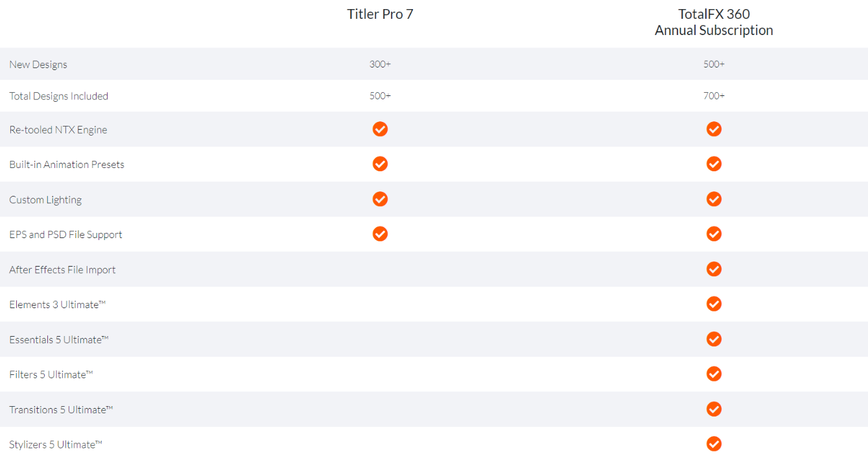This screenshot has height=458, width=868.
Task: Click TotalFX 360 checkmark for After Effects File Import
Action: [714, 269]
